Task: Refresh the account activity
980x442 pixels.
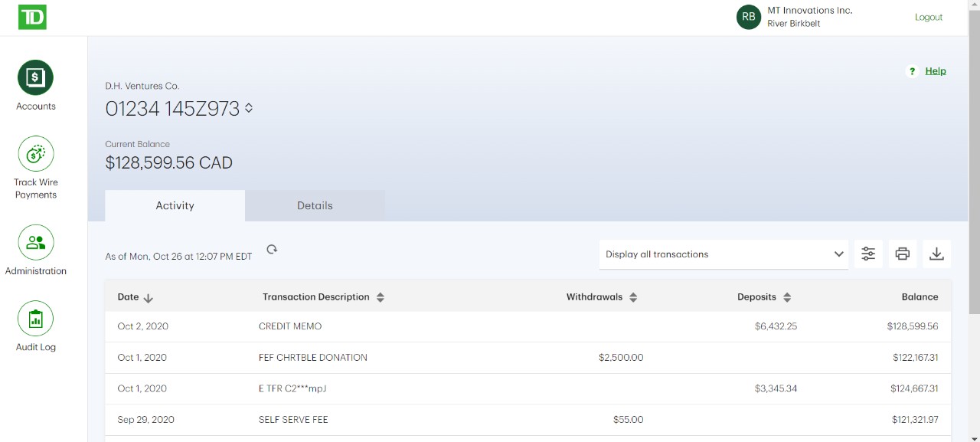Action: pos(272,250)
